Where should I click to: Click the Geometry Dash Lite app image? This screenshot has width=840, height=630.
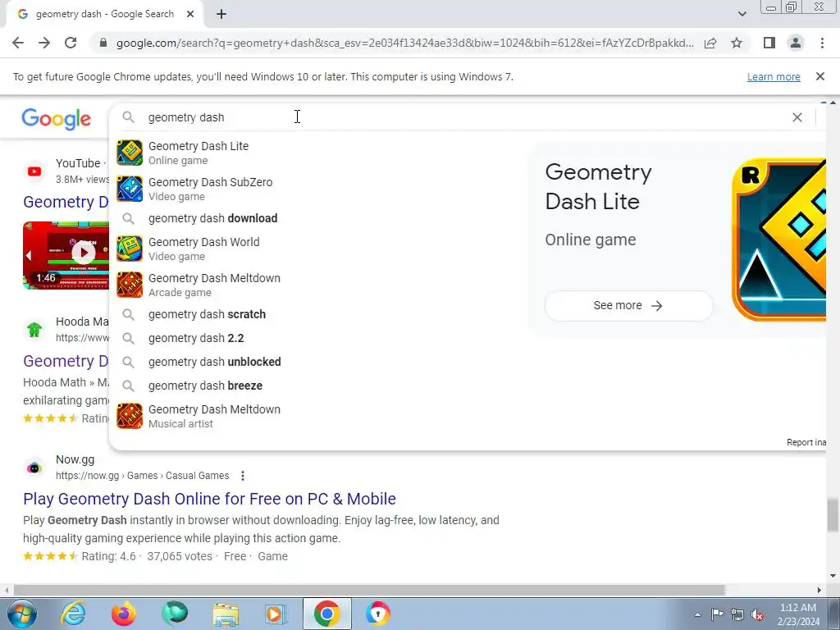(779, 240)
